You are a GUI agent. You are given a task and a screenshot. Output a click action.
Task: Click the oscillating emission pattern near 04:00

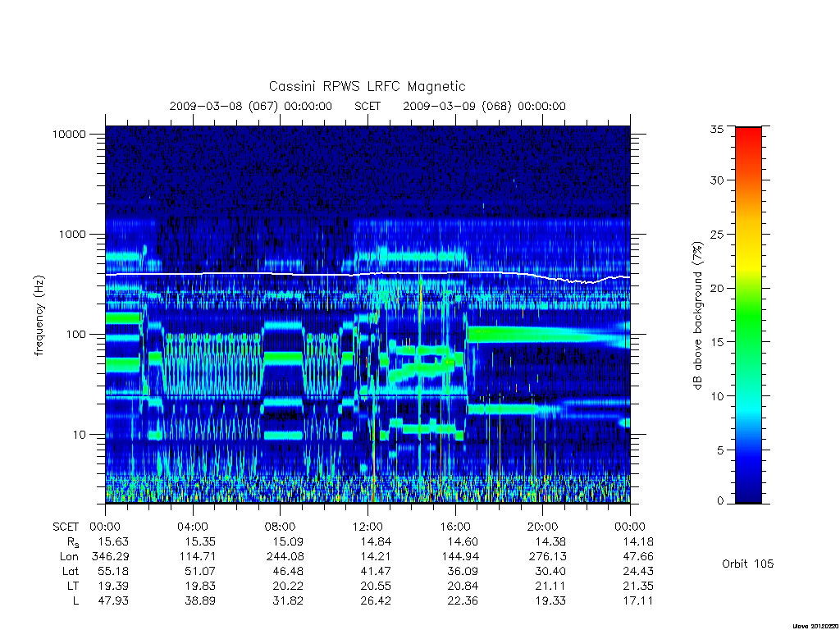pyautogui.click(x=212, y=364)
